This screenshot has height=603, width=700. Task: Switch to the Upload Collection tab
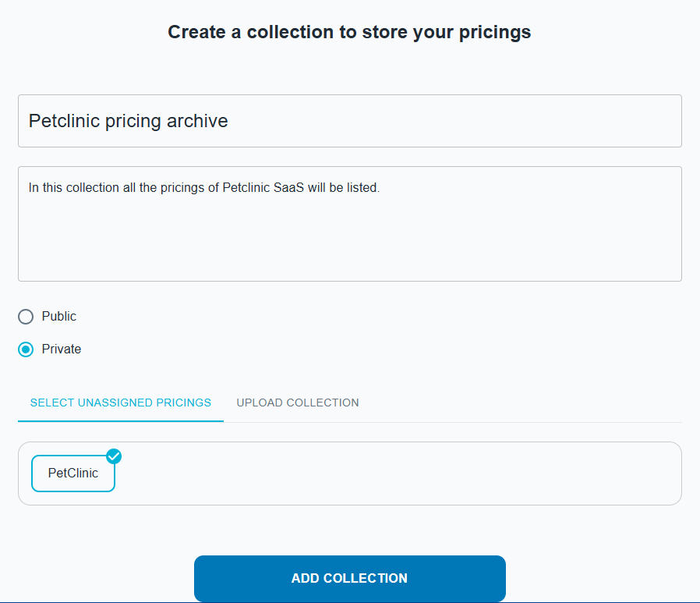pos(298,403)
